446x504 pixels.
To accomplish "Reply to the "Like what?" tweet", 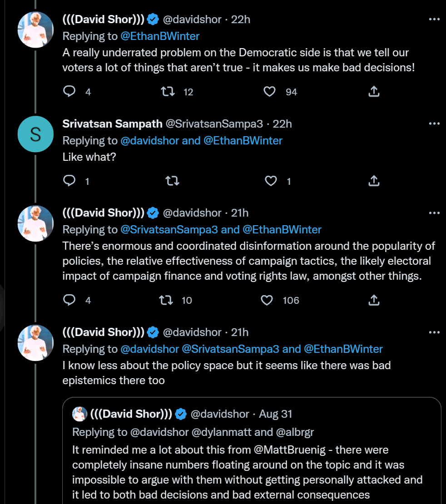I will pos(69,181).
